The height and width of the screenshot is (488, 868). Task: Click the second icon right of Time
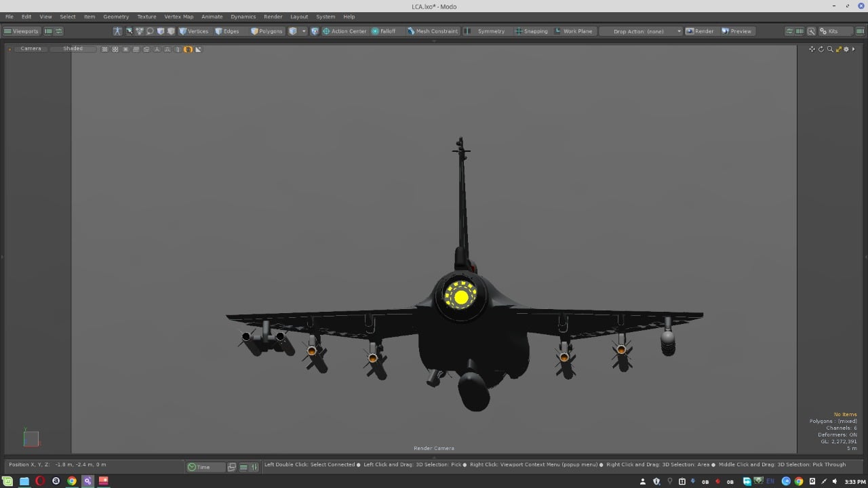244,467
